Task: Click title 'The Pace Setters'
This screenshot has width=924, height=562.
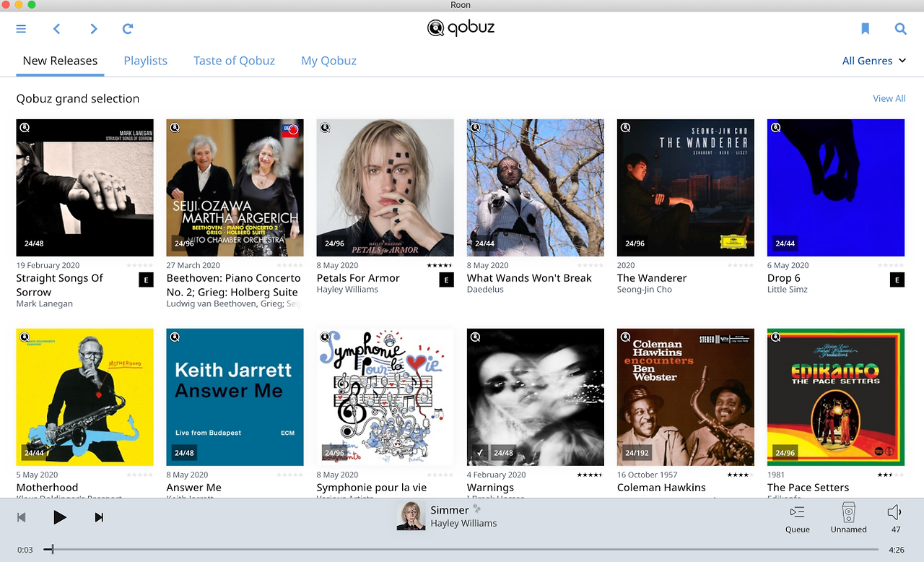Action: 808,488
